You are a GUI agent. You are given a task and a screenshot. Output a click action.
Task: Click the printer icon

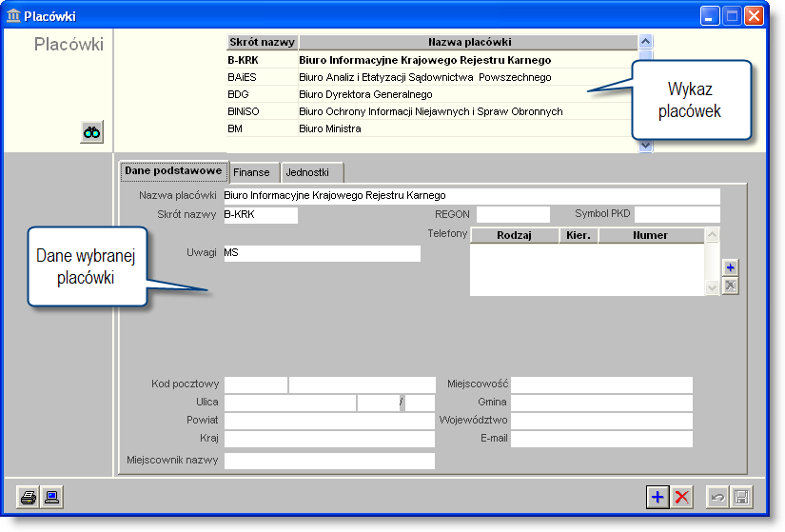click(28, 498)
